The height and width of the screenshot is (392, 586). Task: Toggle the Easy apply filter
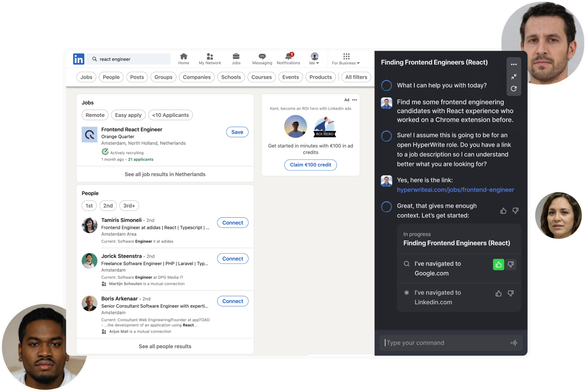click(x=129, y=115)
